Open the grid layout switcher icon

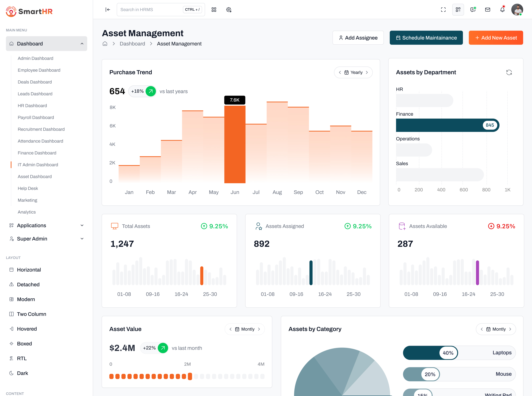(458, 10)
